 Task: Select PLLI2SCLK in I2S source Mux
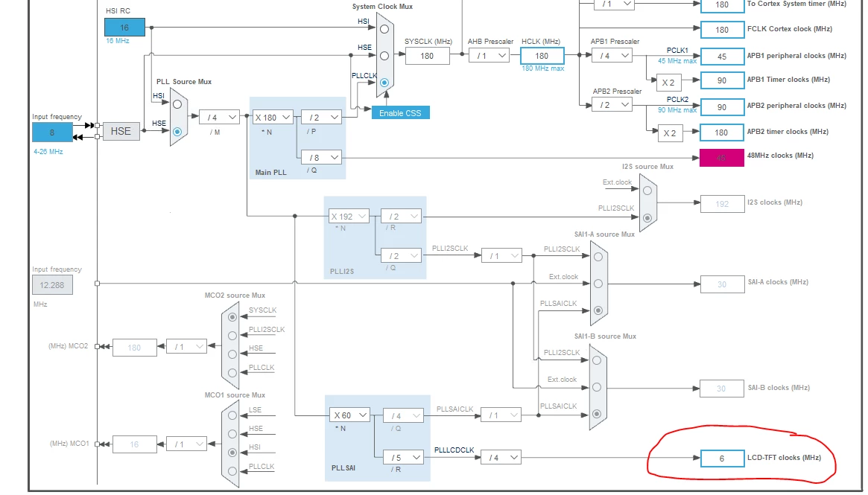647,218
